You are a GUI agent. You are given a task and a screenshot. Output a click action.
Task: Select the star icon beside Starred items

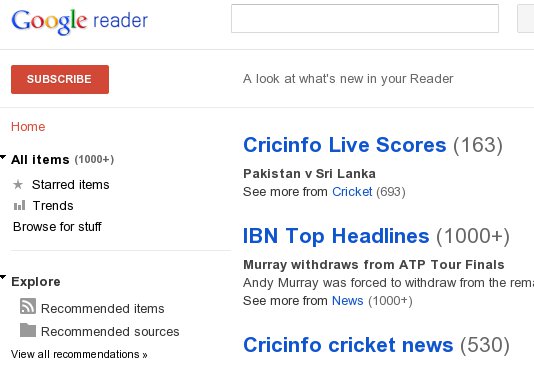[x=18, y=185]
